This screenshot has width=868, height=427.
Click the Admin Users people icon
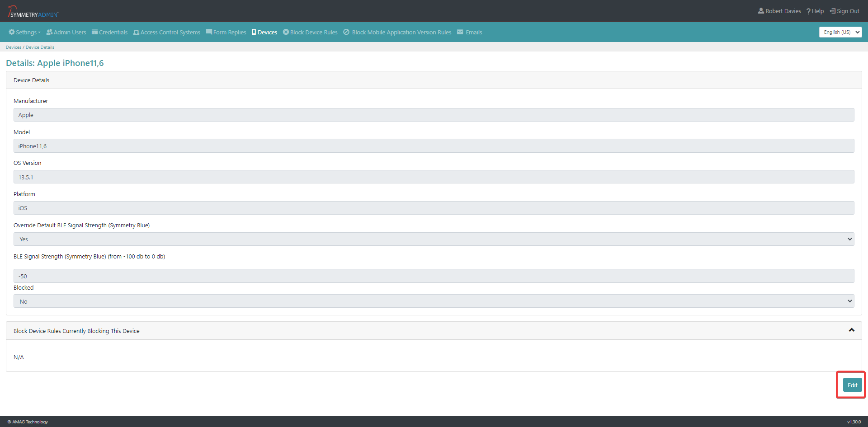coord(50,32)
